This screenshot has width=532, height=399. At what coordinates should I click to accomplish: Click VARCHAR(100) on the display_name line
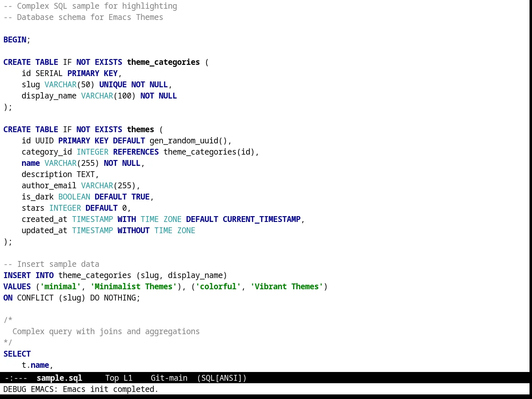pos(108,96)
